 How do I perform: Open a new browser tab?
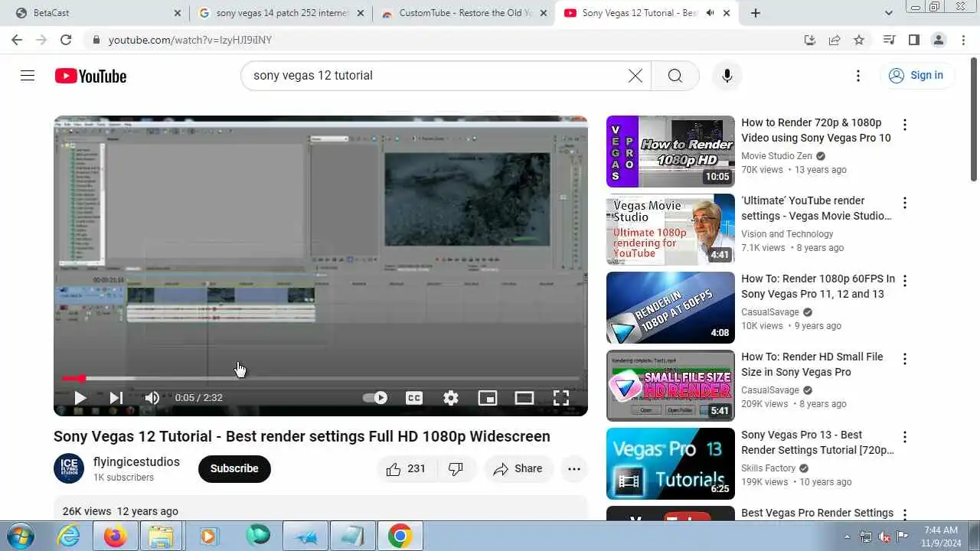click(756, 13)
